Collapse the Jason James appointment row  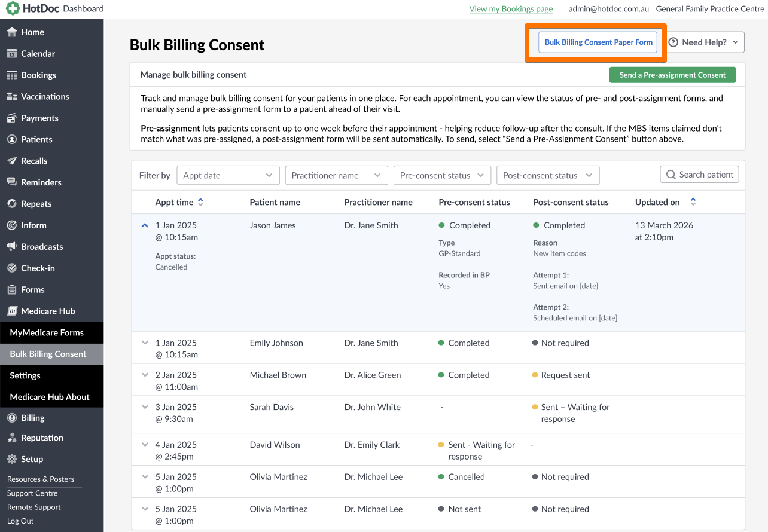click(144, 226)
